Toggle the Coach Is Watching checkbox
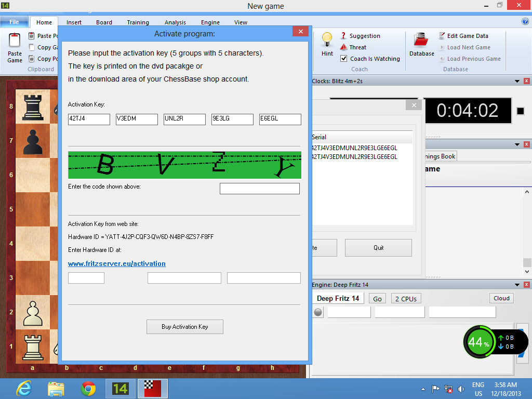This screenshot has height=399, width=532. click(344, 59)
